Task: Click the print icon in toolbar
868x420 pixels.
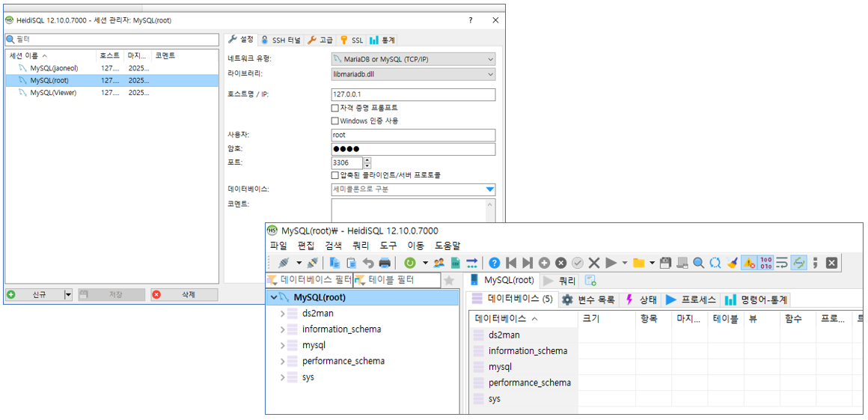Action: pyautogui.click(x=385, y=263)
